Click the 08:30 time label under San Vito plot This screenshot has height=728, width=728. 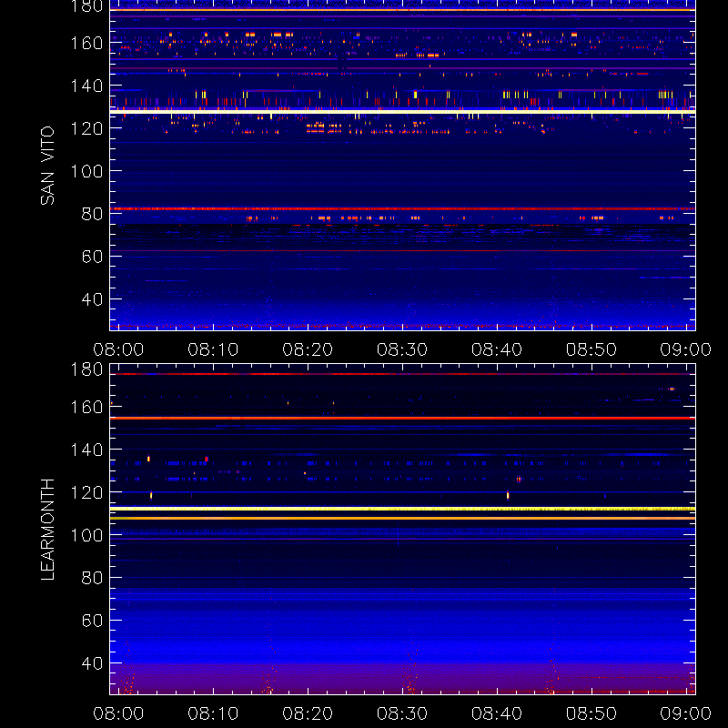click(x=402, y=349)
